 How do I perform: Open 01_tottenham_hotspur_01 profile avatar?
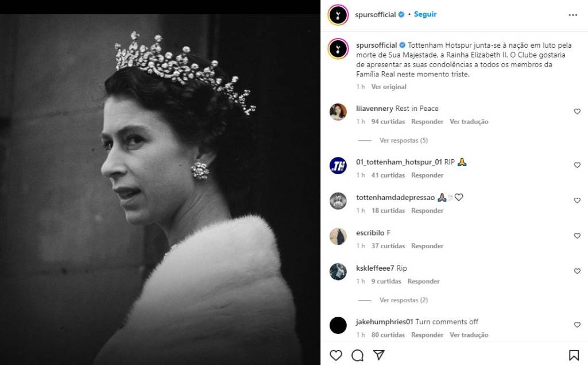tap(338, 166)
